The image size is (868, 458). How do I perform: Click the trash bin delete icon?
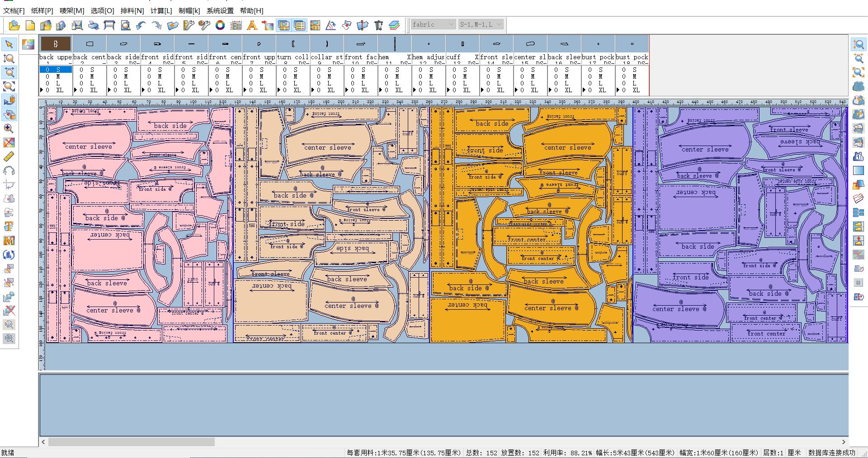pyautogui.click(x=379, y=25)
